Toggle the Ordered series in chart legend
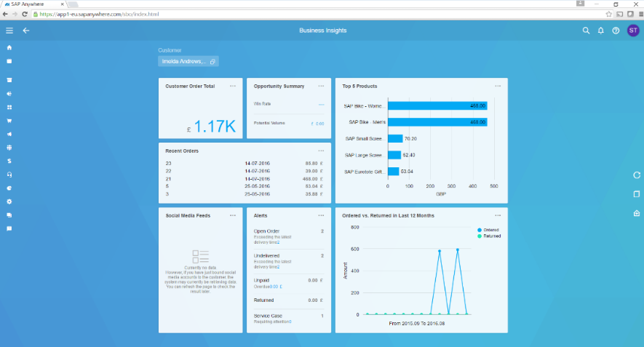This screenshot has height=347, width=644. [488, 230]
